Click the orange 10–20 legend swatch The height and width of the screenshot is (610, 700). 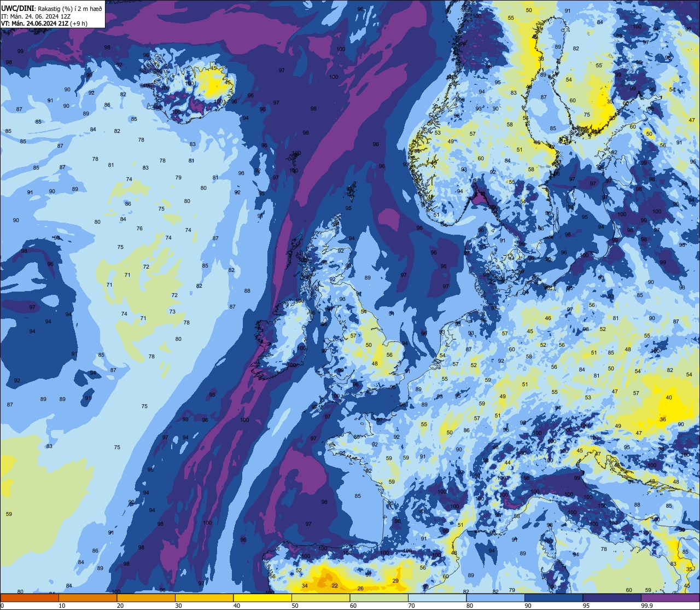pyautogui.click(x=87, y=597)
